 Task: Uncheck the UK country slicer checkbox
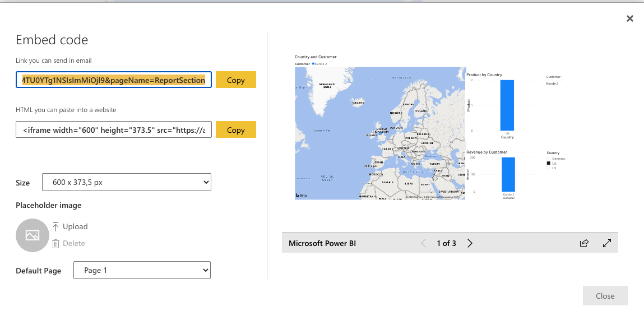click(548, 163)
